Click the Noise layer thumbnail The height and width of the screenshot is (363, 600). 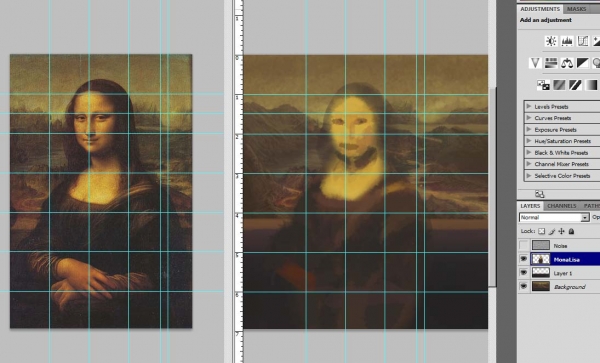point(541,246)
